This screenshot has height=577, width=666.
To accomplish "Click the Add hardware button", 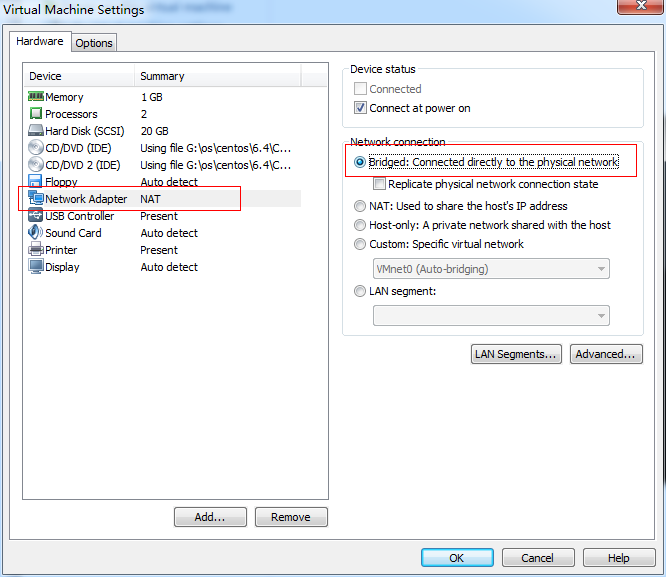I will [x=210, y=517].
